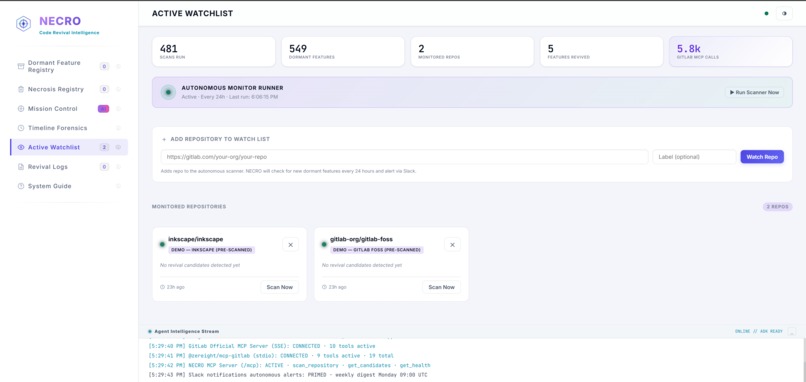Click the Demo — Inkscape (Pre-Scanned) tag
806x382 pixels.
(212, 250)
